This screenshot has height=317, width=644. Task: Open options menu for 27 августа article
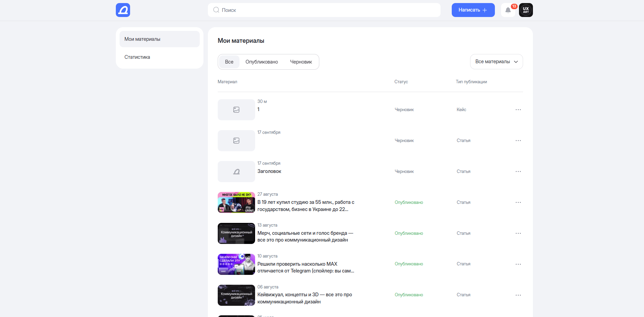pyautogui.click(x=518, y=202)
